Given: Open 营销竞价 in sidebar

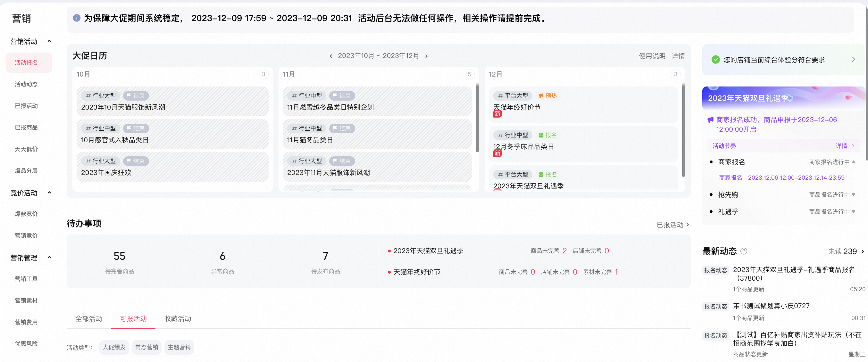Looking at the screenshot, I should 26,236.
